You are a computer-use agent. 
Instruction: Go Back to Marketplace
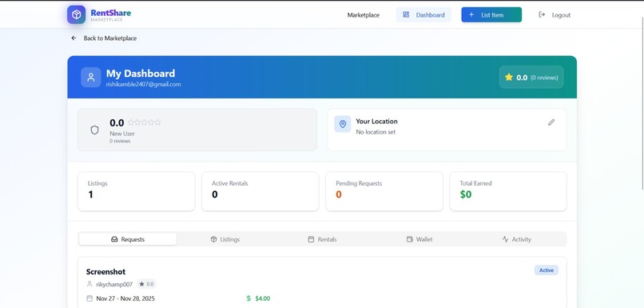[104, 38]
